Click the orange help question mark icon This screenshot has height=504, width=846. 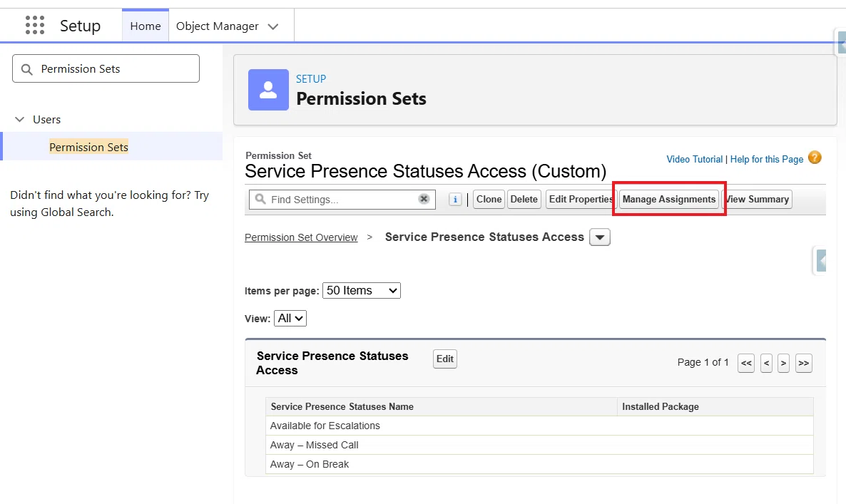(x=815, y=158)
